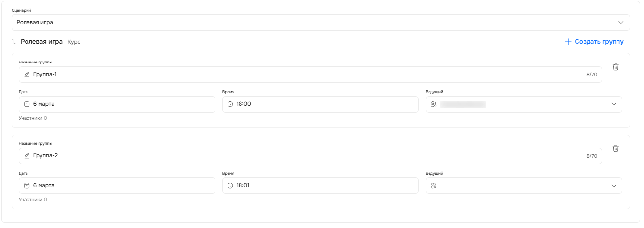Click people icon in Группа-1 Ведущий field
This screenshot has width=644, height=228.
click(x=433, y=104)
